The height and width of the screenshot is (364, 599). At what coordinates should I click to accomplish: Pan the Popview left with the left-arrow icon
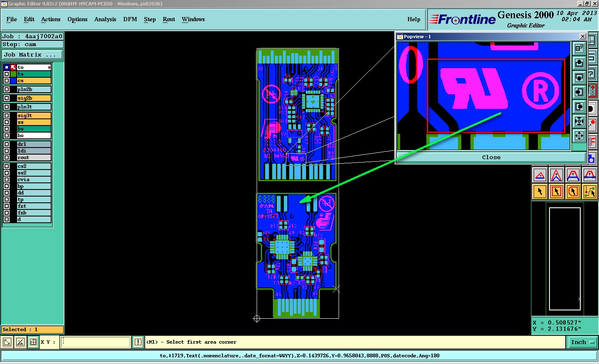[579, 92]
